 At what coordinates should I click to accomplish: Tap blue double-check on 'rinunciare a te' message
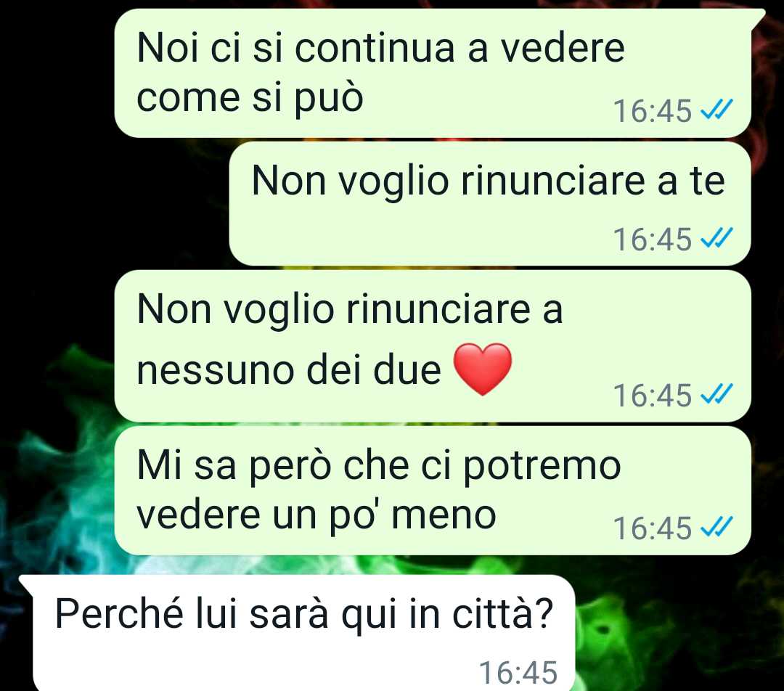716,238
